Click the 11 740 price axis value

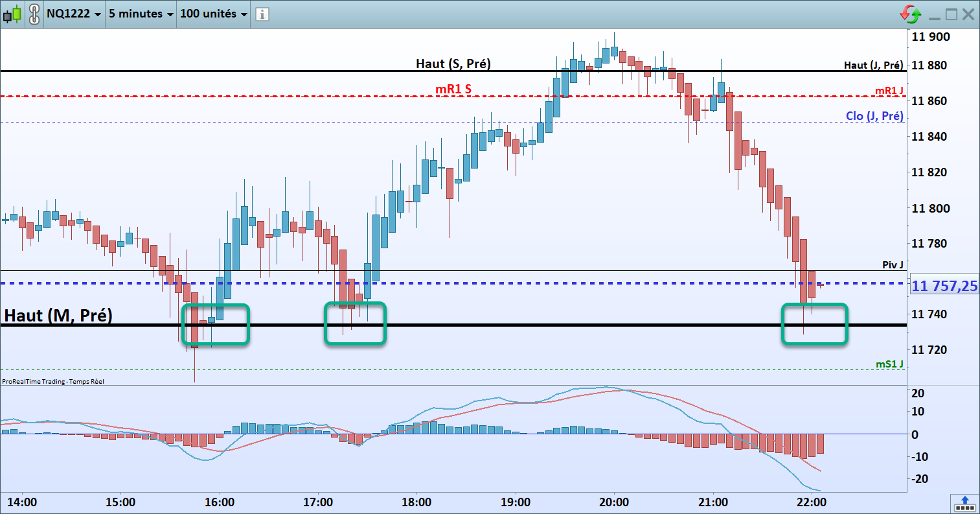(931, 314)
